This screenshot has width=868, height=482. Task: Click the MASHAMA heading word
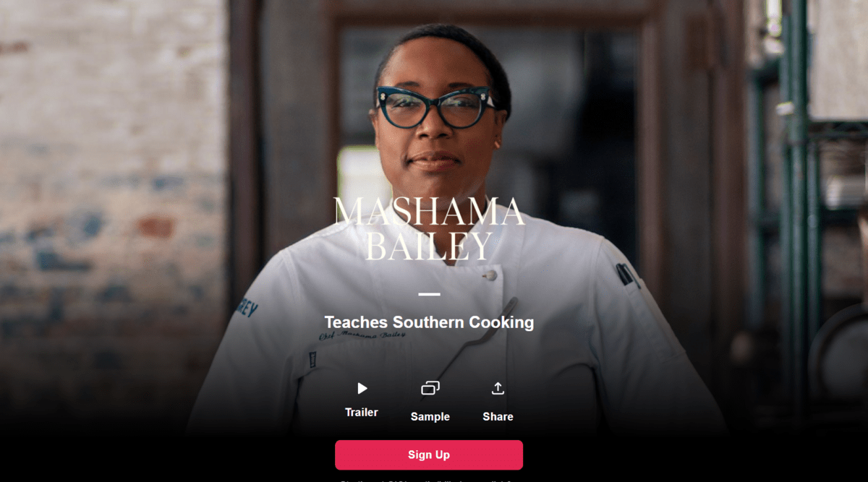(x=429, y=211)
